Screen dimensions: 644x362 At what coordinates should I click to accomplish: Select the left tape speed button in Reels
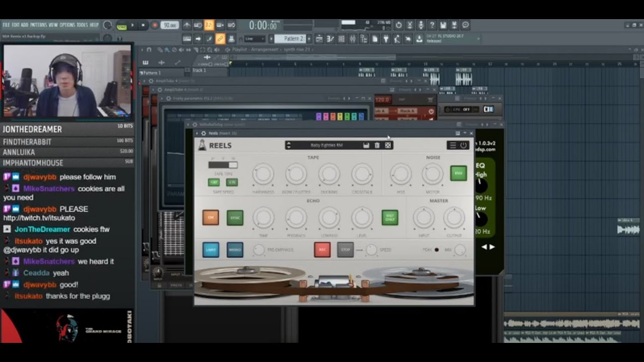[214, 182]
